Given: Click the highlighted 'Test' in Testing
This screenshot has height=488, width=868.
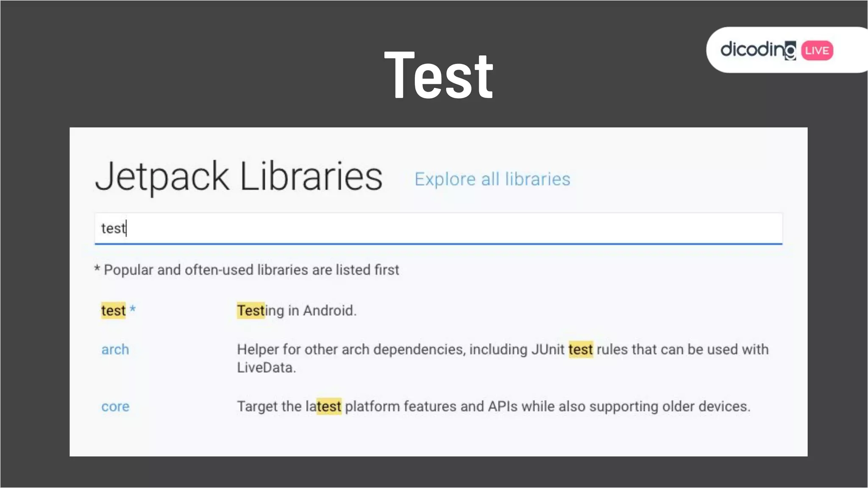Looking at the screenshot, I should (250, 311).
